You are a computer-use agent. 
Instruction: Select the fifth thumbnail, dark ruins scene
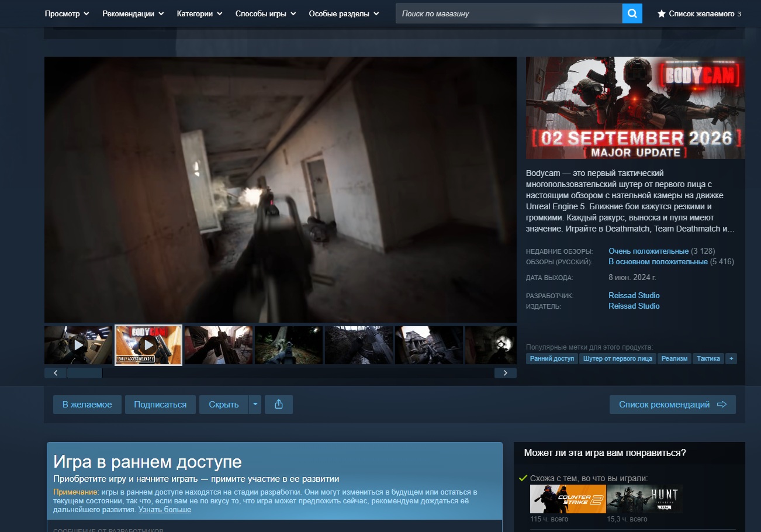[x=359, y=345]
